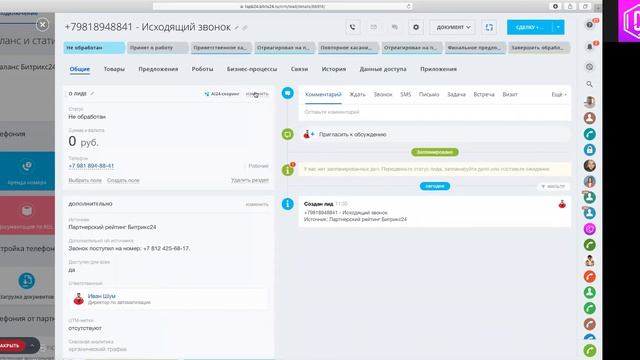This screenshot has height=360, width=640.
Task: Open the документ dropdown
Action: (453, 27)
